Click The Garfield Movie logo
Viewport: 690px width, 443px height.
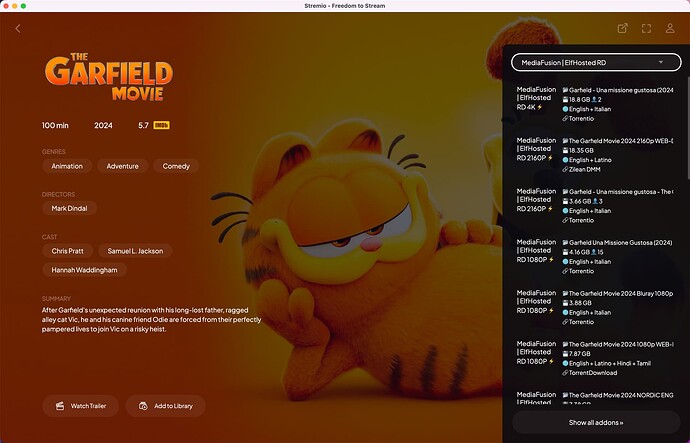click(x=108, y=77)
